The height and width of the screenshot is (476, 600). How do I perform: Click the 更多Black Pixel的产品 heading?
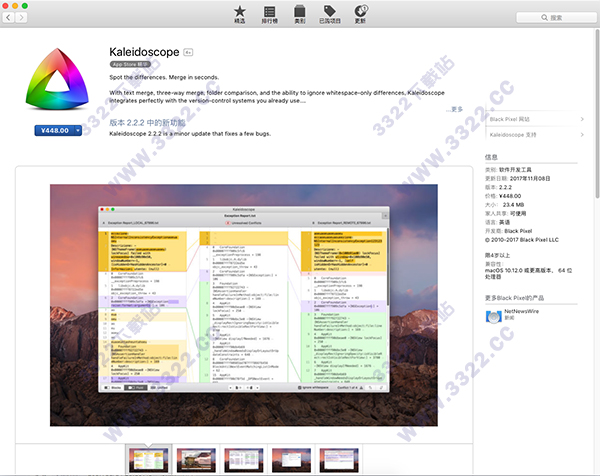coord(514,298)
